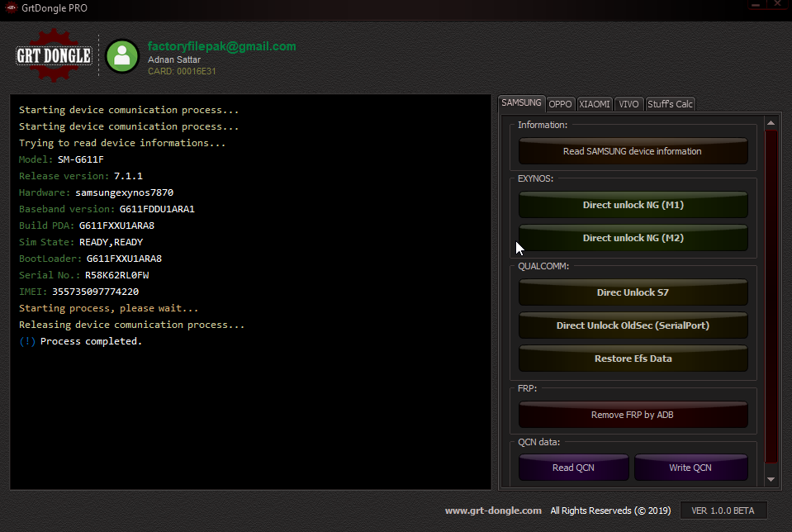Click the scrollbar up arrow
792x532 pixels.
click(x=771, y=124)
